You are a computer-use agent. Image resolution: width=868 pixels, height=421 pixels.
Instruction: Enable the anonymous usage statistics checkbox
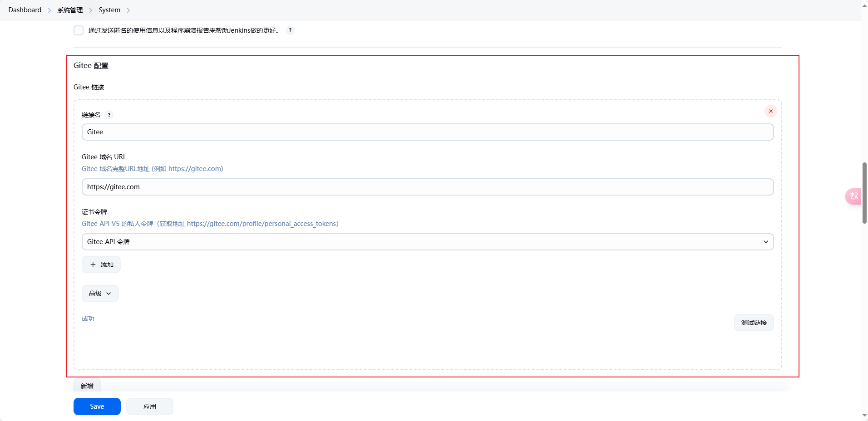[x=79, y=30]
